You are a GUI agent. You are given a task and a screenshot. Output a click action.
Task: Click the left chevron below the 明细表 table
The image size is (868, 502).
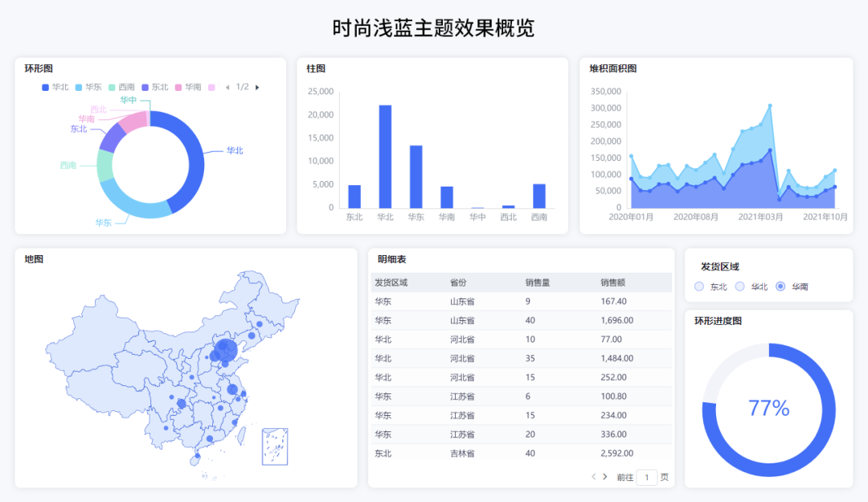click(x=592, y=476)
